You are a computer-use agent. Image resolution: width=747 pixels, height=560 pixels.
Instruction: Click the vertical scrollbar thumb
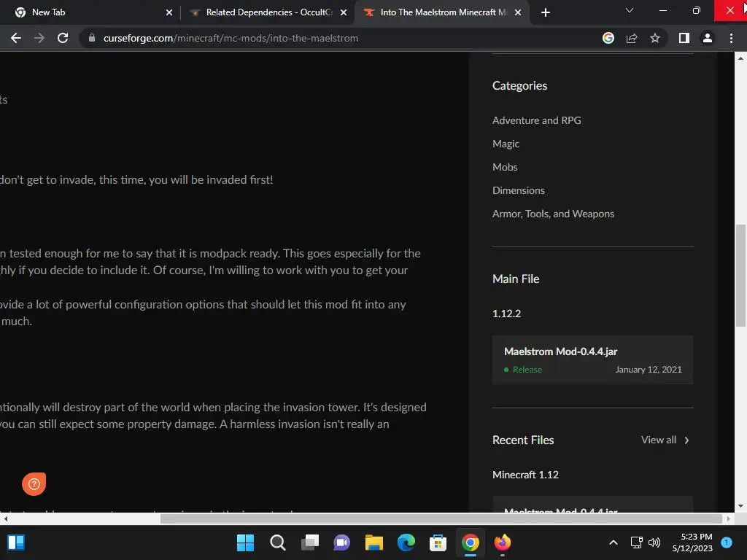[740, 275]
